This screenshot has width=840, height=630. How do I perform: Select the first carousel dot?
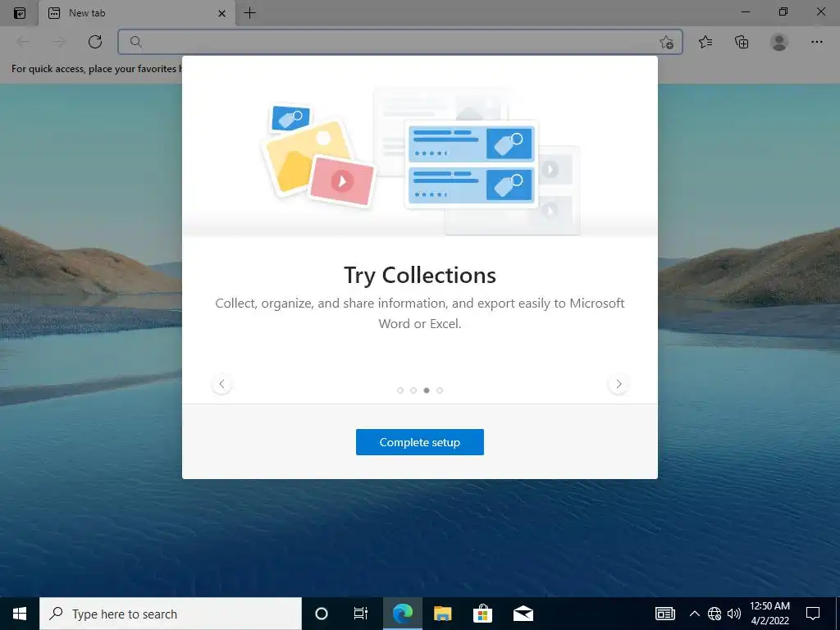click(x=400, y=390)
